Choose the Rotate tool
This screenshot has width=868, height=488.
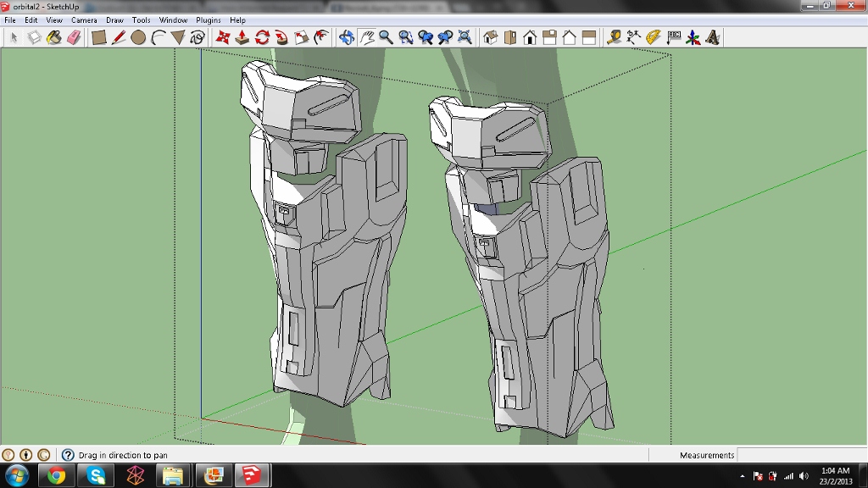(x=262, y=37)
